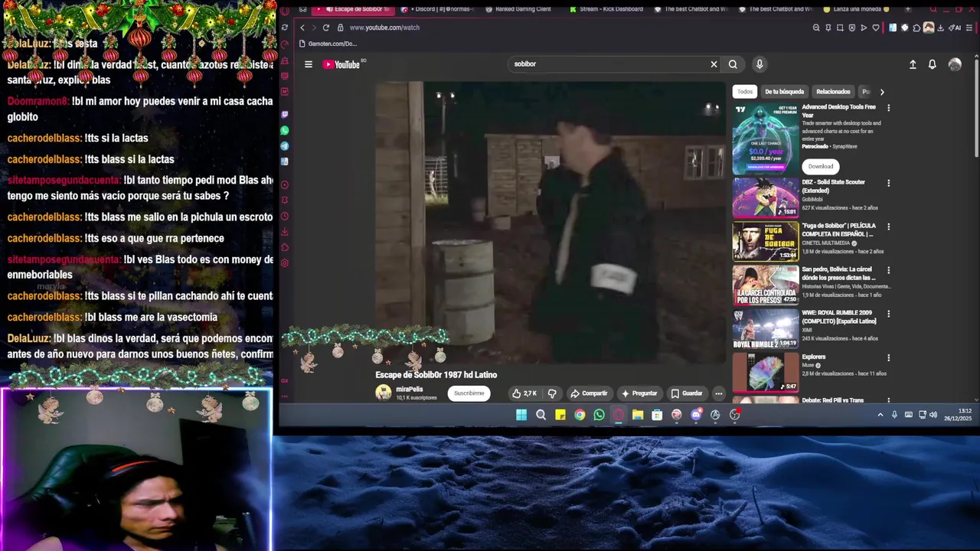Open the miraPelis channel avatar
The width and height of the screenshot is (980, 551).
click(384, 393)
